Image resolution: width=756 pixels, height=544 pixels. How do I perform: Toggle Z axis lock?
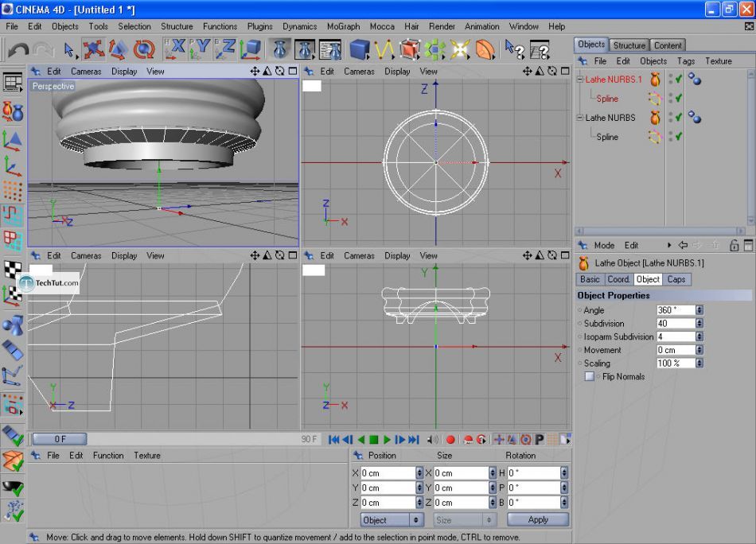224,49
